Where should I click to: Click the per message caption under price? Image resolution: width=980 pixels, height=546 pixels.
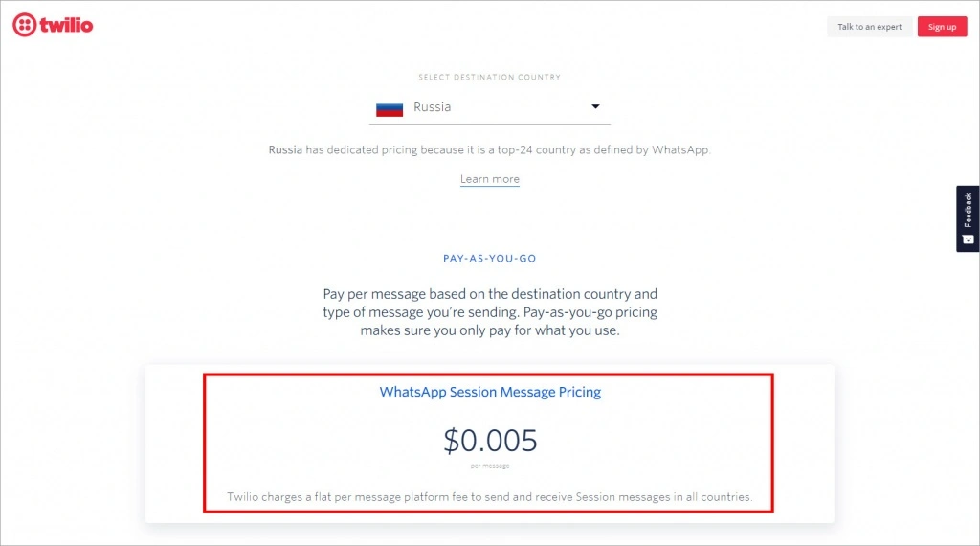tap(490, 466)
